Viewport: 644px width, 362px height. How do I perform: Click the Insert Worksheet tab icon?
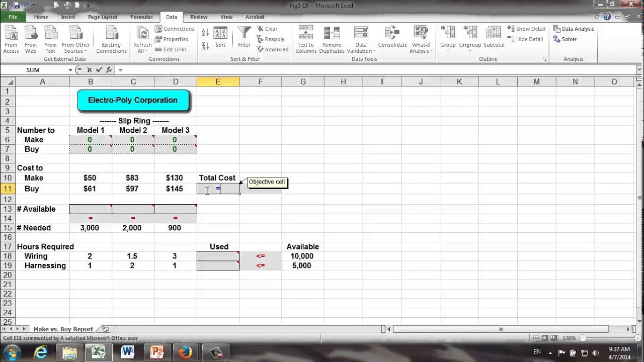click(105, 329)
